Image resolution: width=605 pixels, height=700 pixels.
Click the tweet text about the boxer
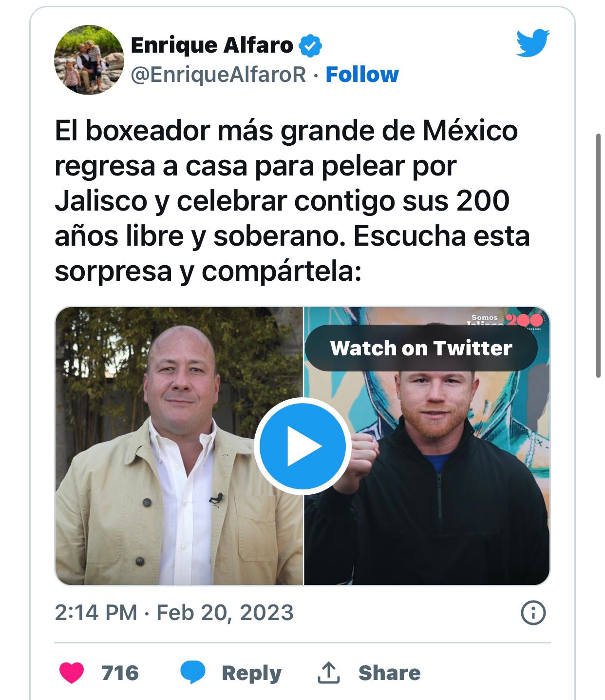tap(292, 201)
